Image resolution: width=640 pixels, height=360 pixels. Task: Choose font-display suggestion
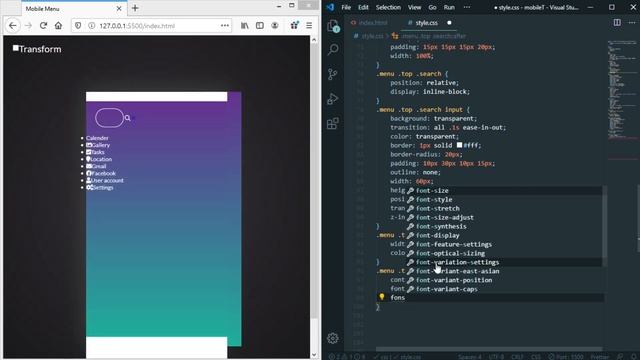point(504,236)
